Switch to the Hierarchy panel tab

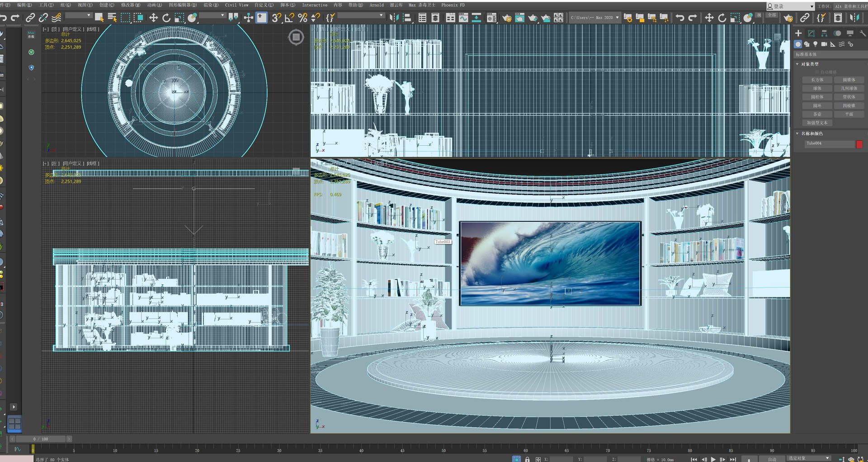tap(824, 33)
